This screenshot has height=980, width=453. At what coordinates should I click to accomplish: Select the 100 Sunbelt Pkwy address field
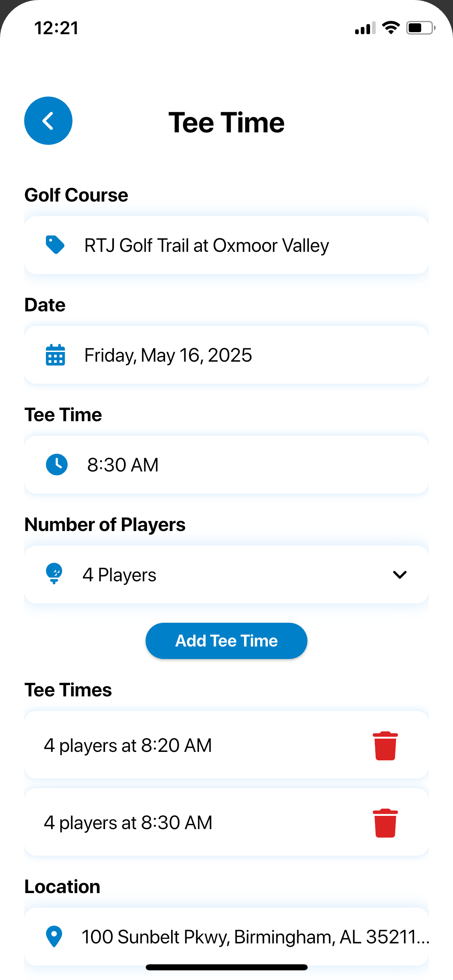(x=226, y=937)
